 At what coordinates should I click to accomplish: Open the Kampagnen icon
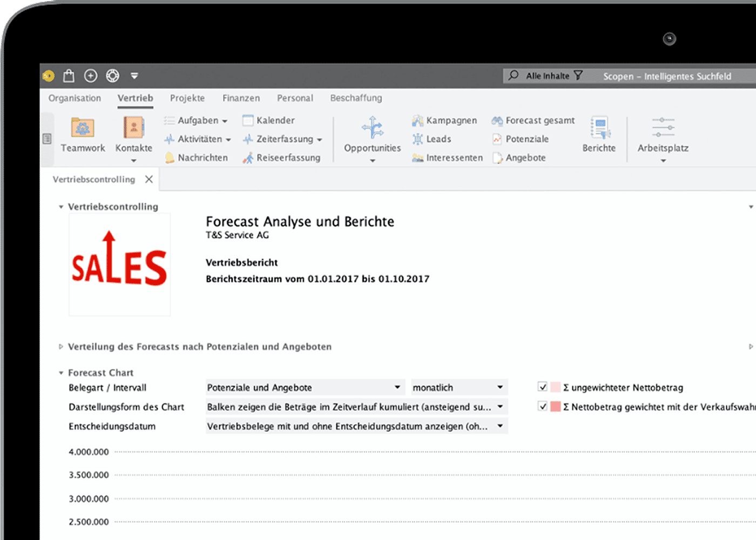point(417,120)
